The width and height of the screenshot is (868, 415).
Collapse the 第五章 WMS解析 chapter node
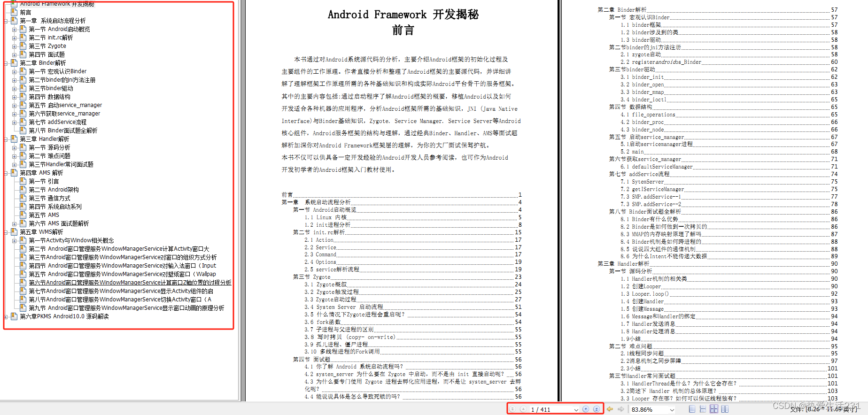(x=6, y=232)
